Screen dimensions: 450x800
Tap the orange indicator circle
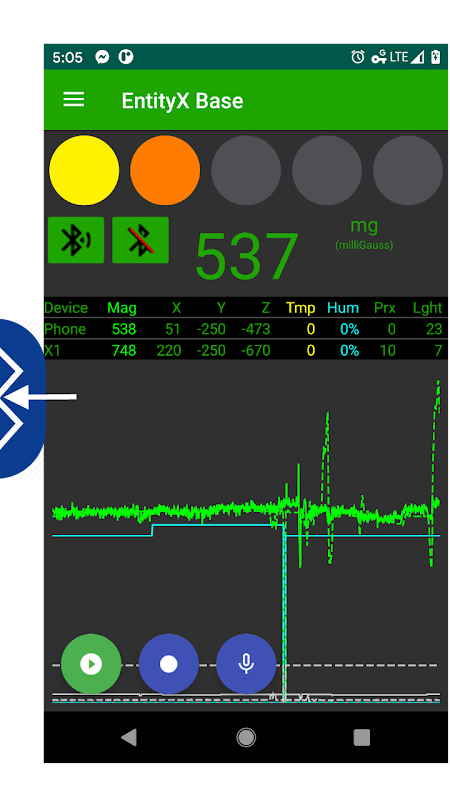[165, 170]
